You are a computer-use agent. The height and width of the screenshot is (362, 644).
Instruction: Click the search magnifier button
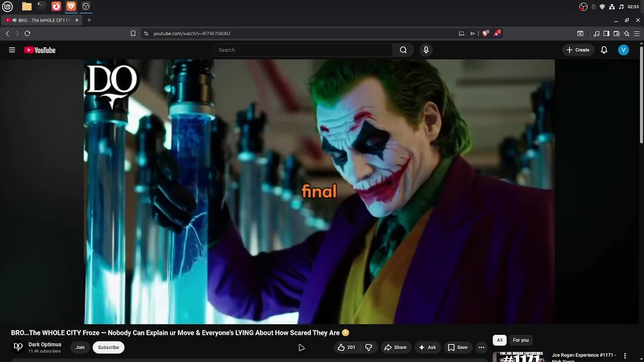pos(403,50)
